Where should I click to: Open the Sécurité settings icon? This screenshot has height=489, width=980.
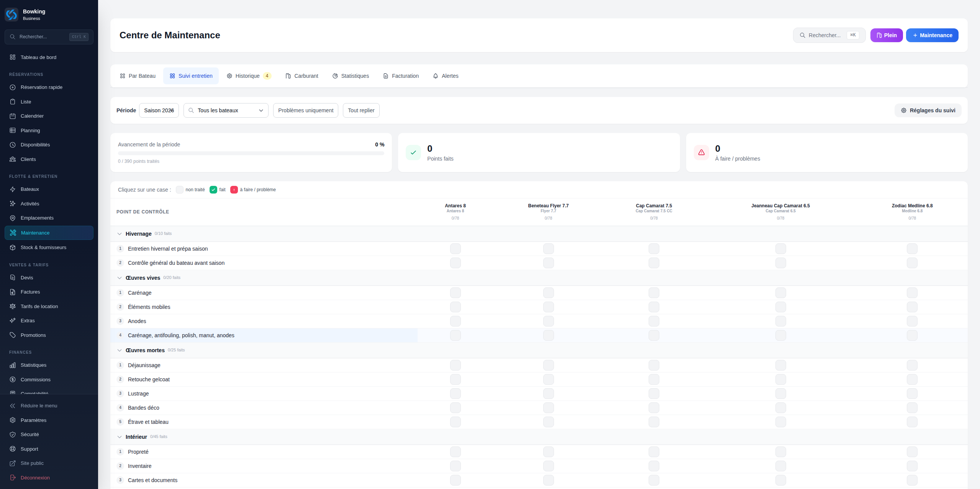point(13,435)
